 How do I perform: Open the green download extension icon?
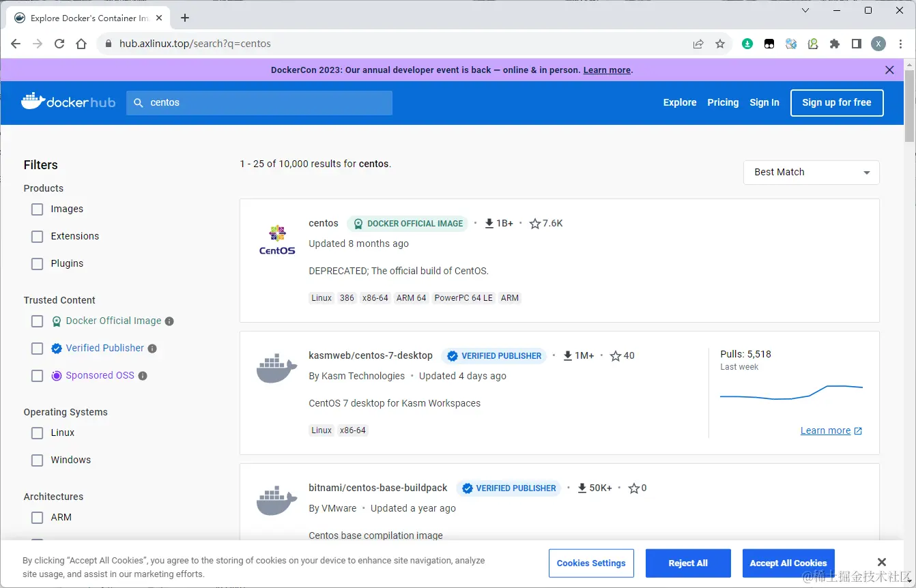tap(747, 44)
